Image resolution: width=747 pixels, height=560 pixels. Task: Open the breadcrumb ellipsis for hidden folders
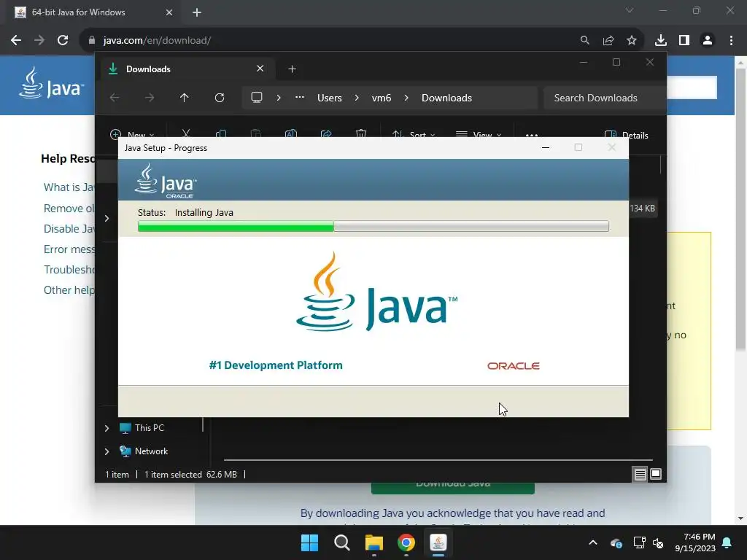300,97
